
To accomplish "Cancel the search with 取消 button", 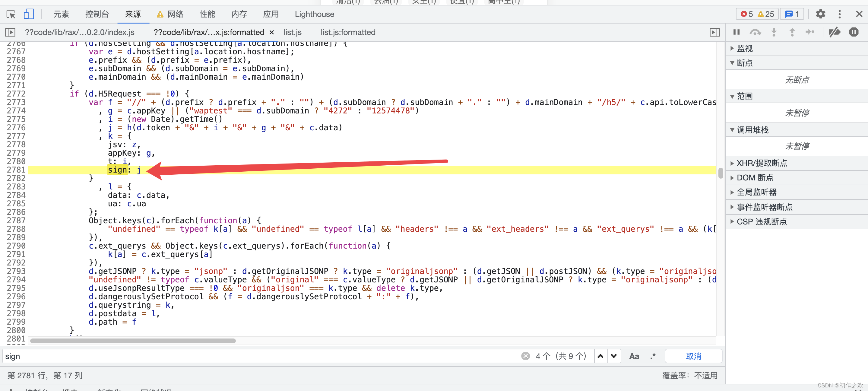I will pyautogui.click(x=693, y=356).
